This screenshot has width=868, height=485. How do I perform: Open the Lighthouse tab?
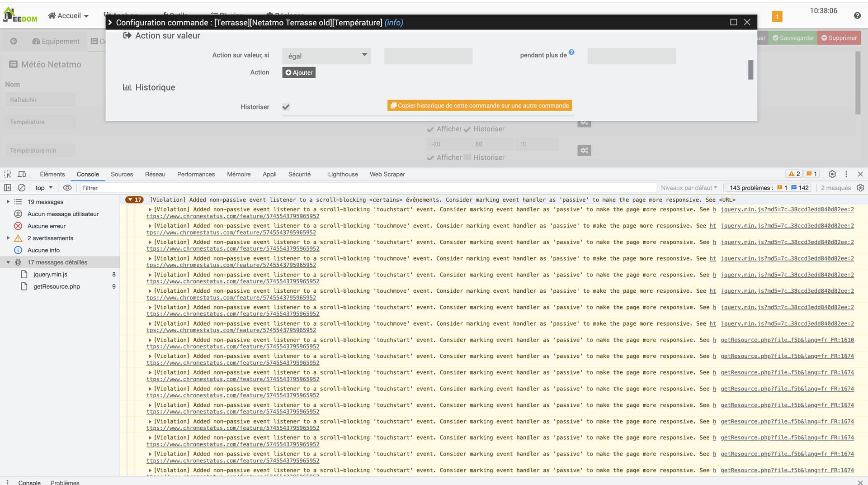[343, 174]
